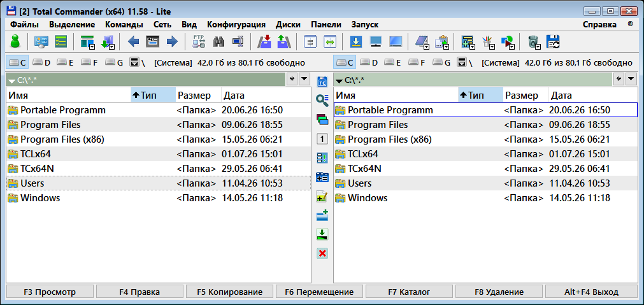The image size is (644, 305).
Task: Open the notebook dropdown toolbar icon
Action: tap(422, 42)
